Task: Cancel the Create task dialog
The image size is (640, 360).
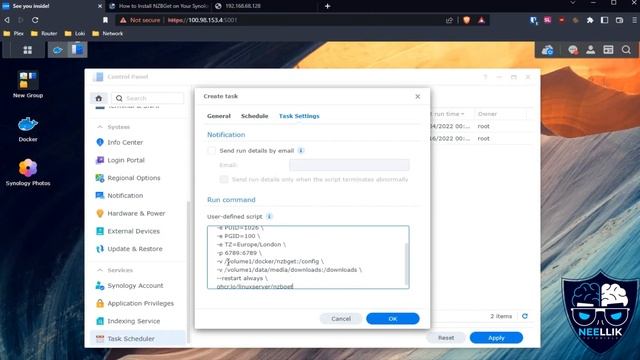Action: 341,318
